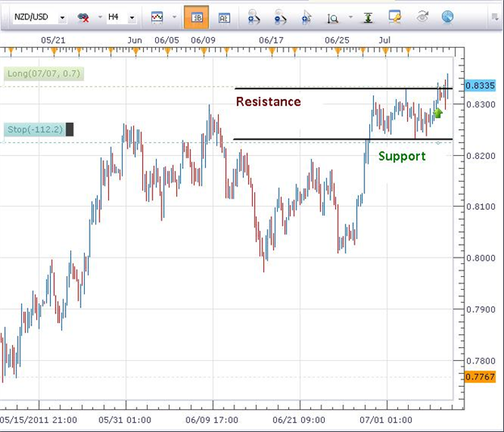Click the Long(07/07, 0.7) position label

point(44,73)
